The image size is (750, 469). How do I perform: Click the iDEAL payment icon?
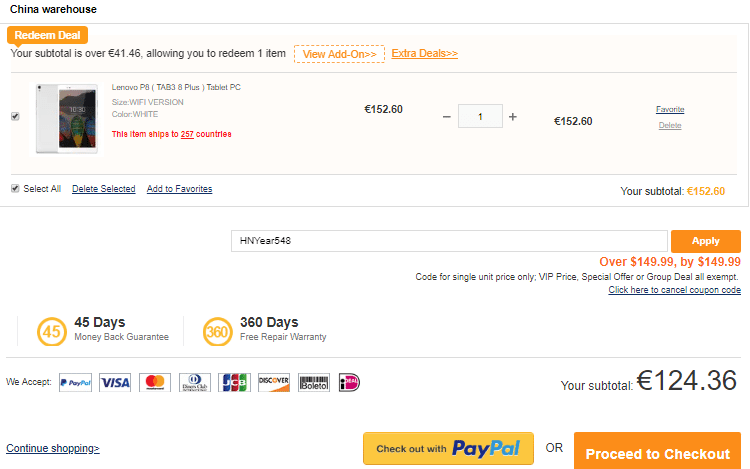pos(349,382)
